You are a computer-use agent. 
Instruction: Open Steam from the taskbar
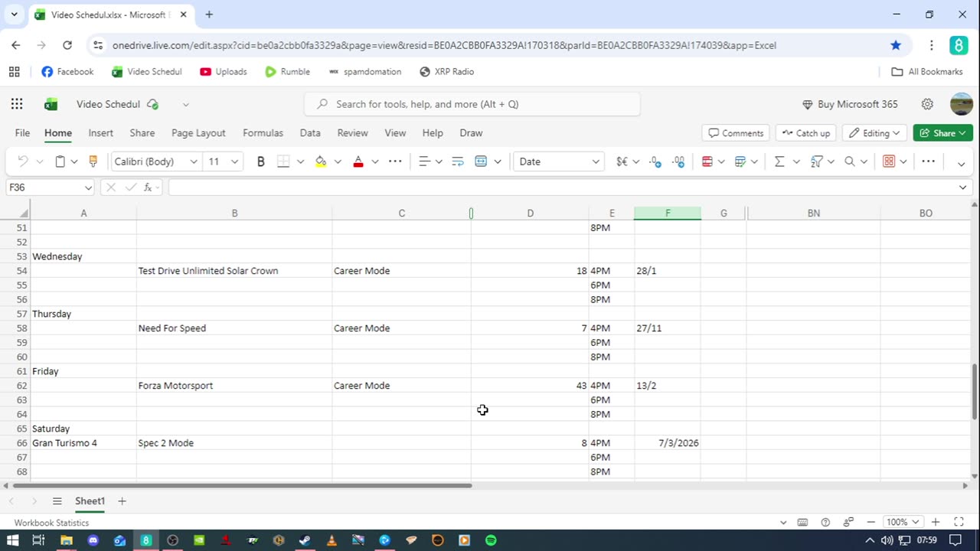coord(305,540)
